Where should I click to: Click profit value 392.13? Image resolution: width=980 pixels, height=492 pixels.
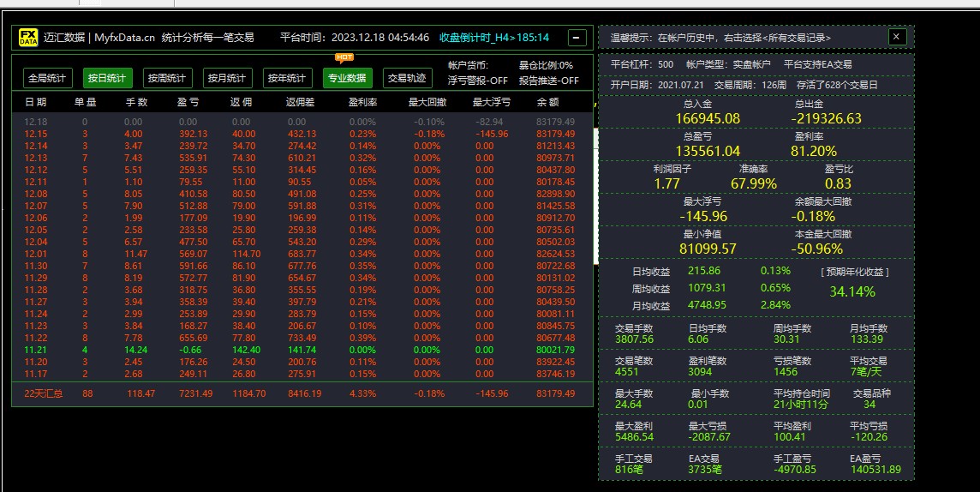193,134
